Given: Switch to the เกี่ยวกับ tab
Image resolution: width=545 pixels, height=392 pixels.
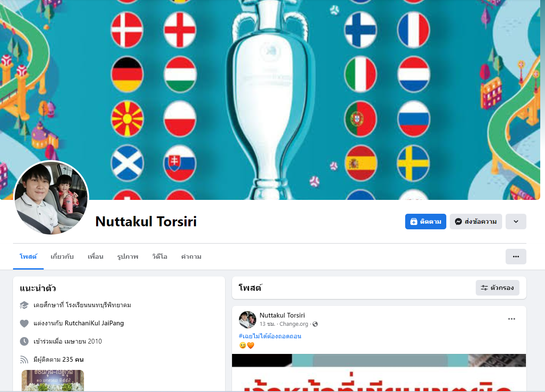Looking at the screenshot, I should [62, 257].
